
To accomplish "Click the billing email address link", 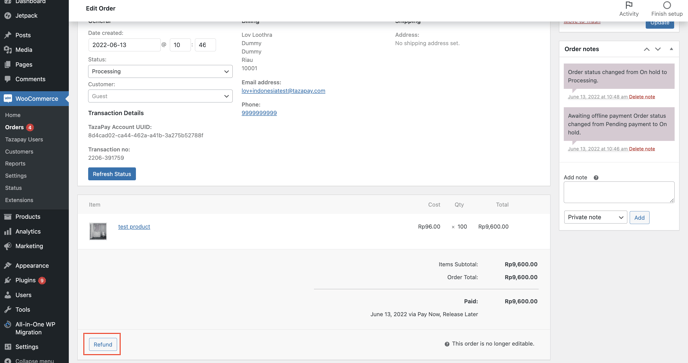I will pyautogui.click(x=283, y=91).
